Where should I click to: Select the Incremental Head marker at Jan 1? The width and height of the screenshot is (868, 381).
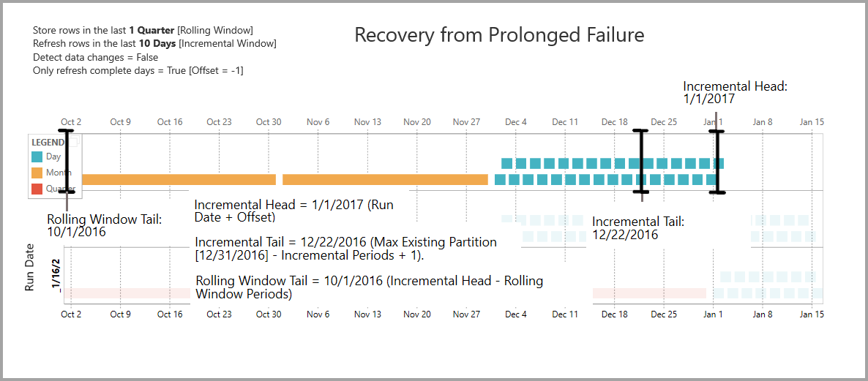pos(718,161)
